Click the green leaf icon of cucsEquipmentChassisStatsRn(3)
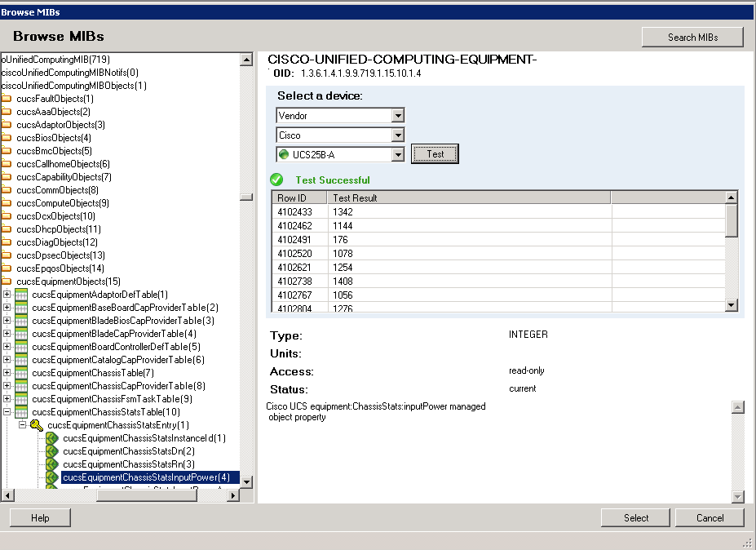 click(52, 464)
